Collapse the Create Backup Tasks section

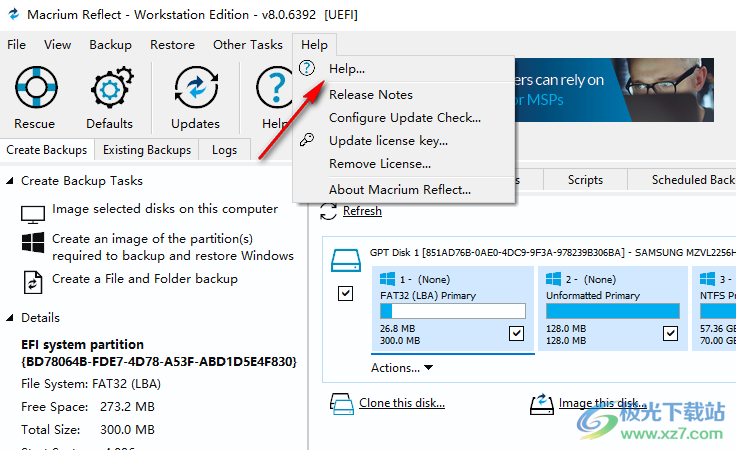(9, 181)
